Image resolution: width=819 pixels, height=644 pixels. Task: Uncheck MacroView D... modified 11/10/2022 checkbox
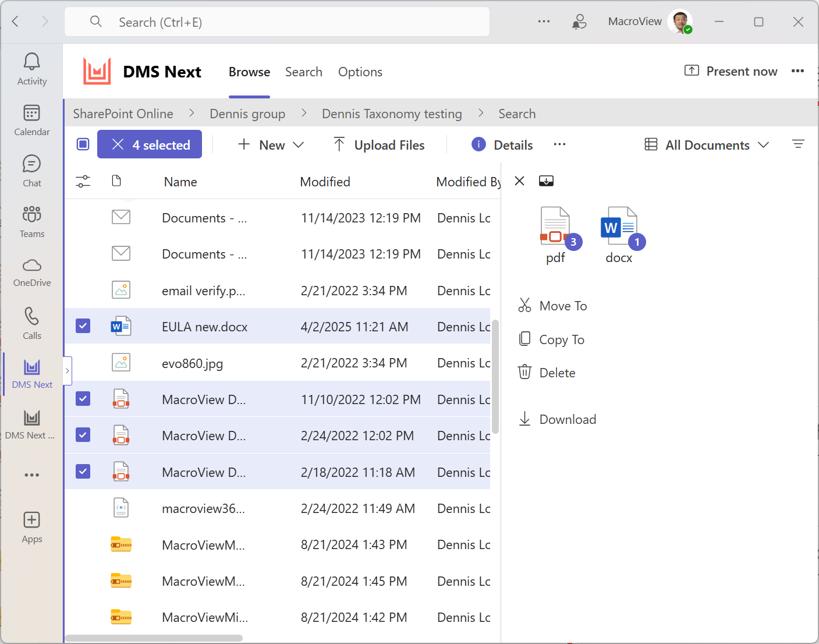click(83, 399)
